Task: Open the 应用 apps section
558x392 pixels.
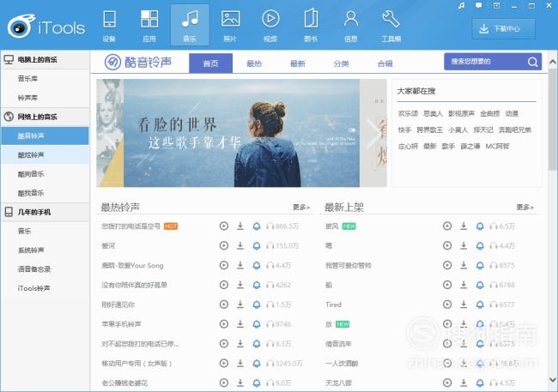Action: (149, 26)
